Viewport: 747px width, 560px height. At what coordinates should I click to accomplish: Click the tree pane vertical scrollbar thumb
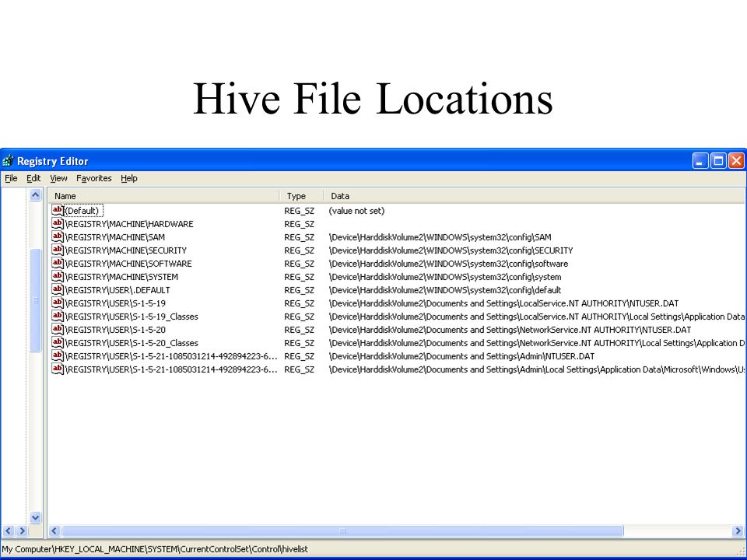click(35, 300)
